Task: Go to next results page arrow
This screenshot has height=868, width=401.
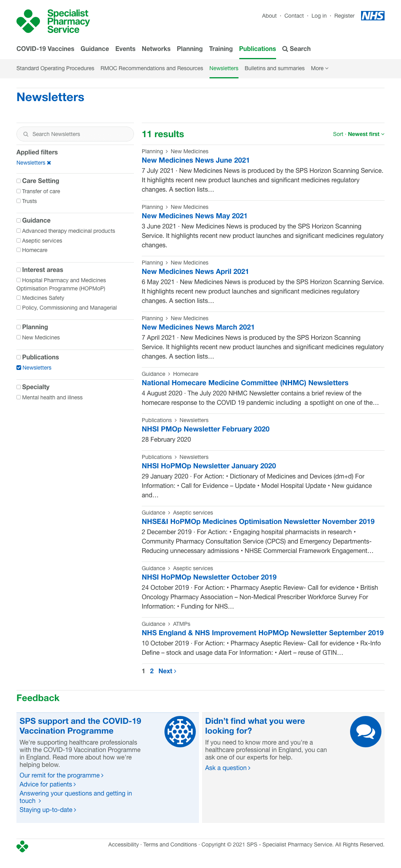Action: [175, 671]
